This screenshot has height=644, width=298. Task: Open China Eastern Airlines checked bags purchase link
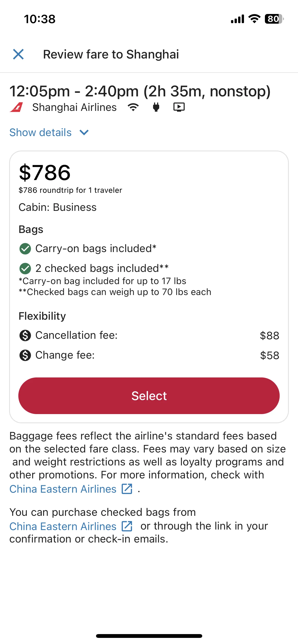(x=63, y=526)
